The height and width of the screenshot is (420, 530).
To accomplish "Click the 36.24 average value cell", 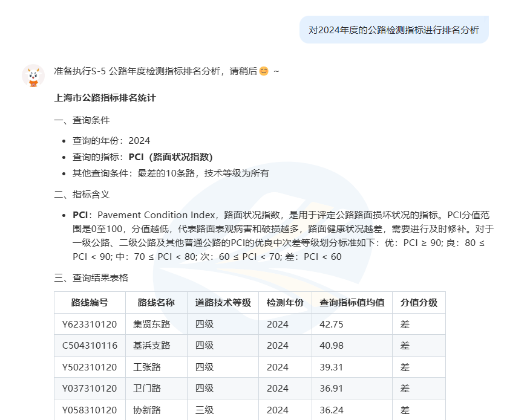I will pos(332,410).
